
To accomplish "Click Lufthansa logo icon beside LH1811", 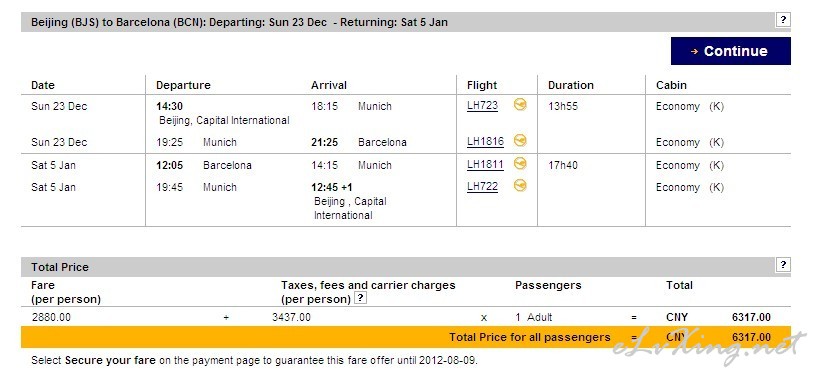I will [519, 164].
